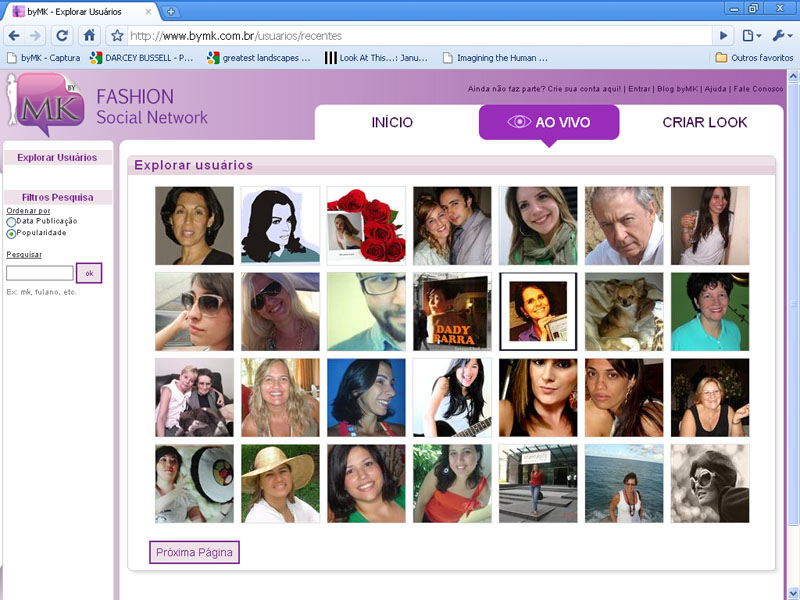Screen dimensions: 800x600
Task: Open the wrench settings menu
Action: pos(781,35)
